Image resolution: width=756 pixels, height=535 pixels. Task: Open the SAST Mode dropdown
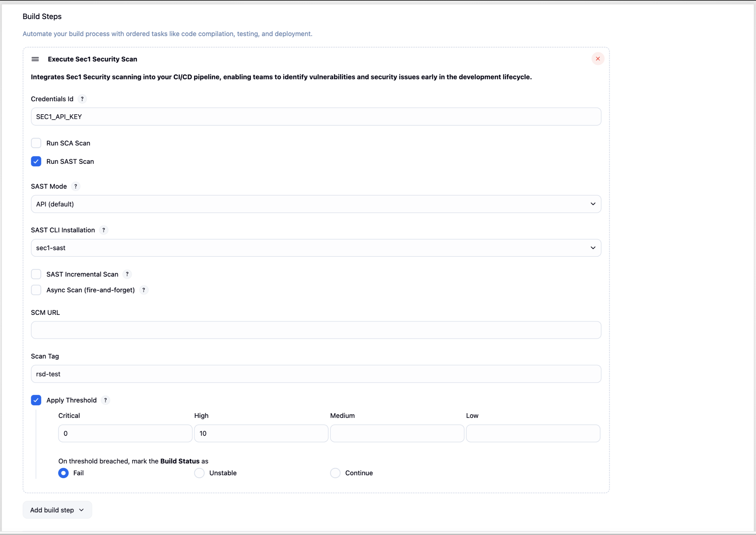pos(316,204)
